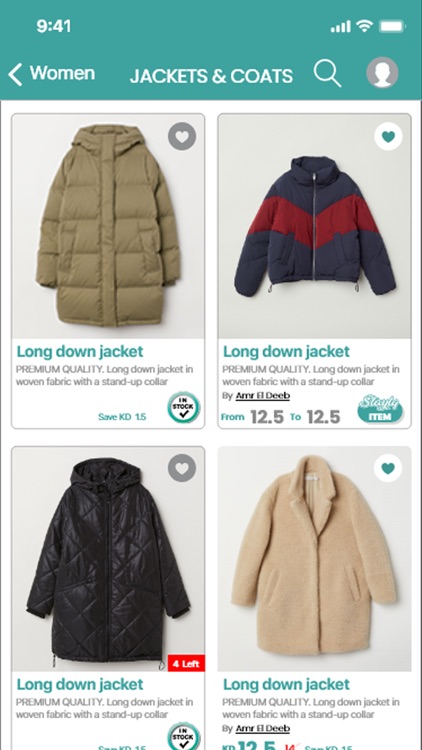
Task: Tap the first Long down jacket title
Action: pyautogui.click(x=80, y=352)
